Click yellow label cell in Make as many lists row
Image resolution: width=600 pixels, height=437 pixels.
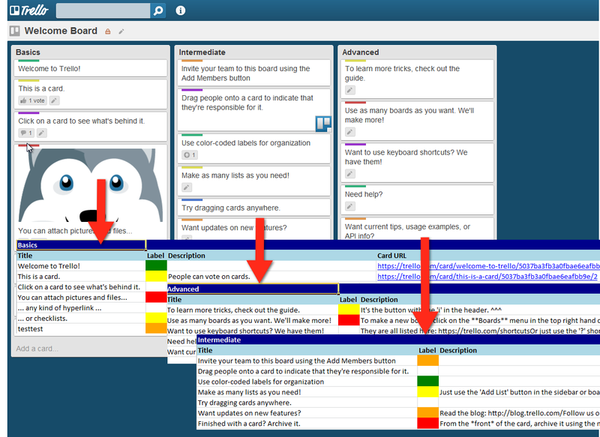[428, 392]
